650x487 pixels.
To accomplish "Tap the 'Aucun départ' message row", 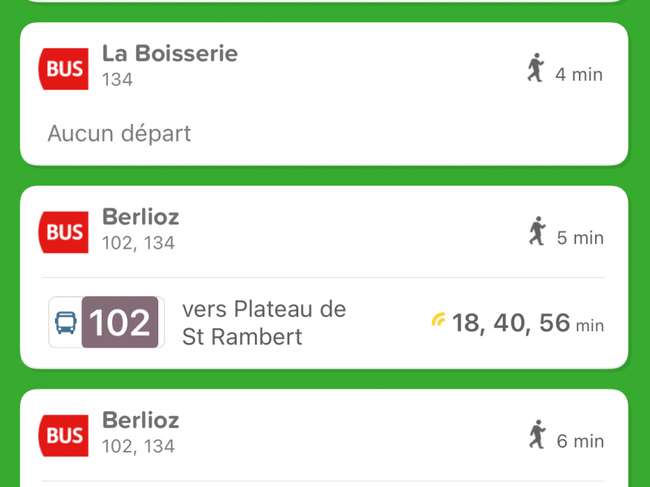I will point(119,133).
